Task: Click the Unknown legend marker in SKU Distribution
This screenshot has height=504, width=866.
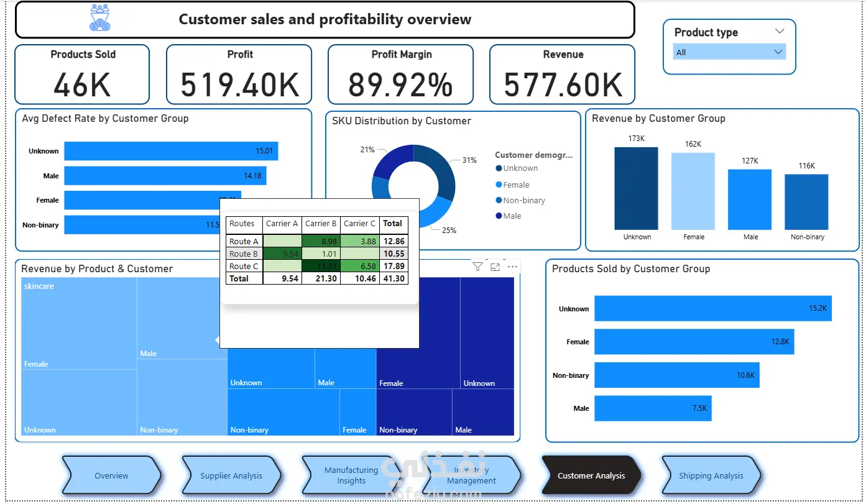Action: (499, 168)
